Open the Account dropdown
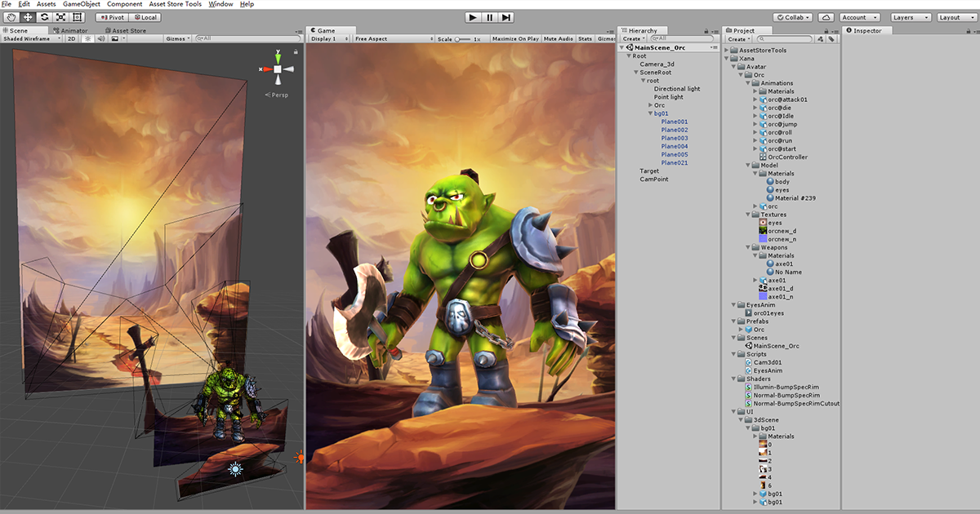The image size is (980, 514). click(859, 17)
